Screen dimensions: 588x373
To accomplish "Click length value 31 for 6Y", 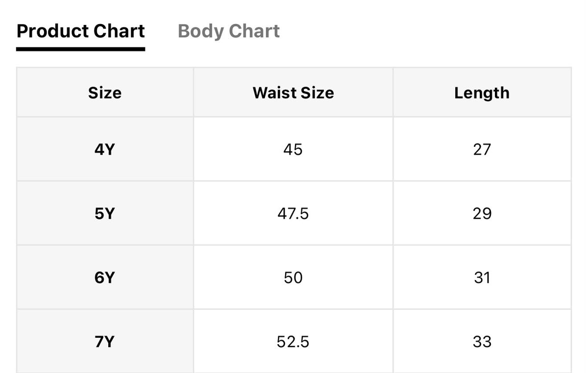I will pos(482,278).
